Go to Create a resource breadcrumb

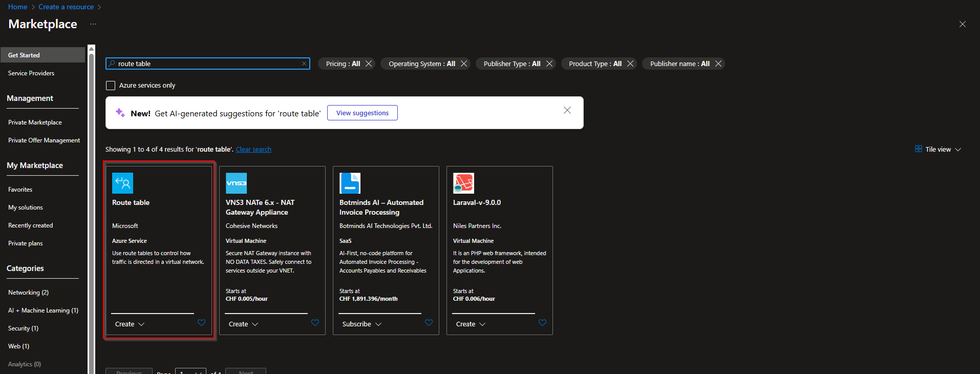[x=66, y=7]
